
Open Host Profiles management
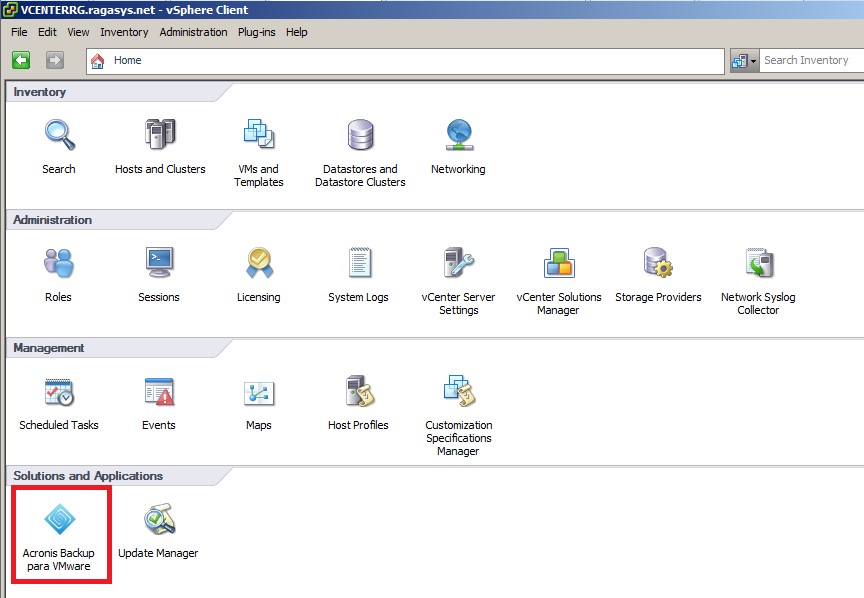tap(358, 391)
